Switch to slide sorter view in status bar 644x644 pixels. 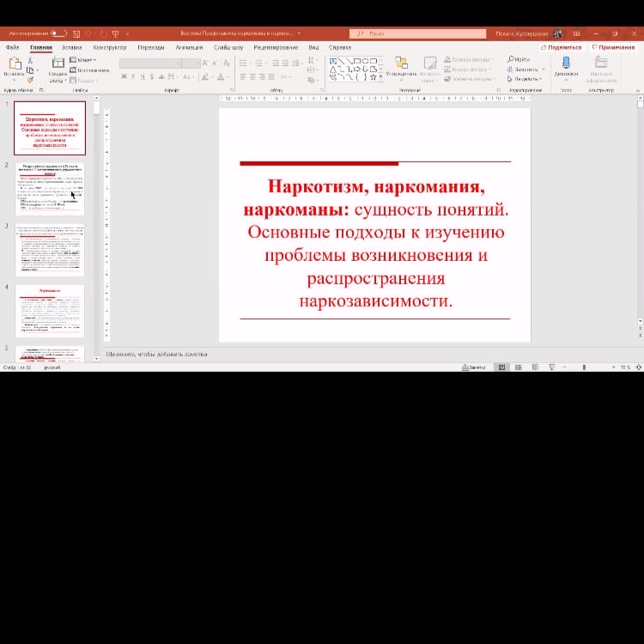tap(519, 367)
